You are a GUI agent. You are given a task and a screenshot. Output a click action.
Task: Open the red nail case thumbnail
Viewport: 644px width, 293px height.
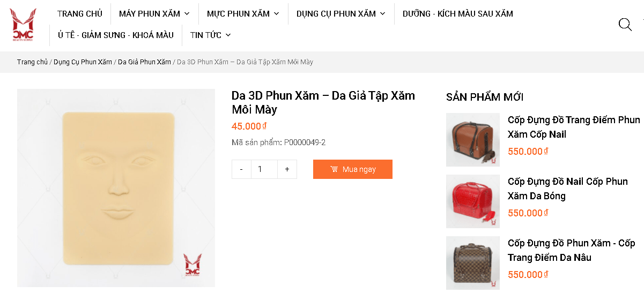[x=473, y=201]
